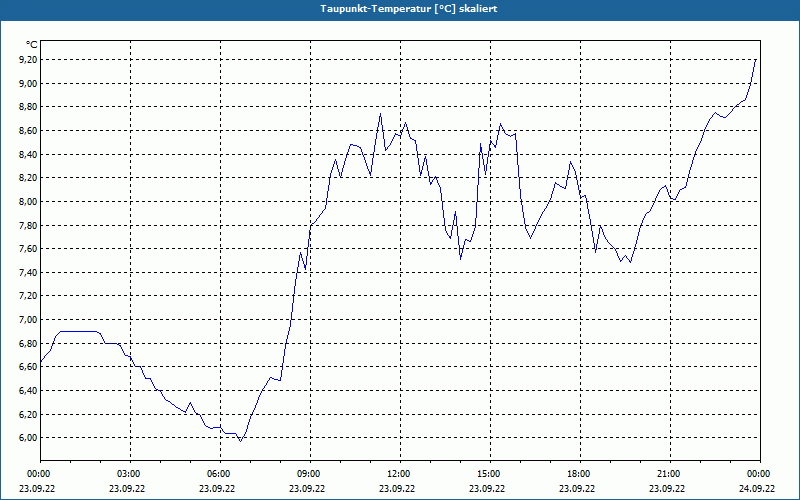The image size is (800, 500).
Task: Click the '21:00' time label on the x-axis
Action: point(668,474)
